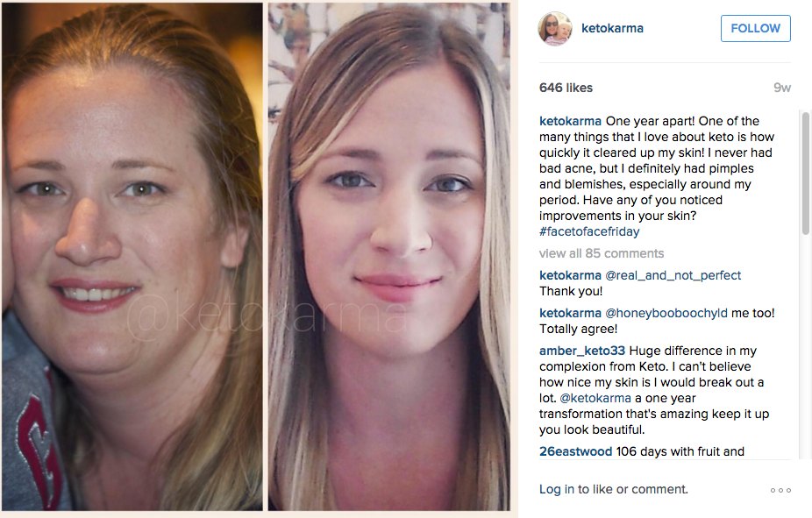Open ketokarma username in post header

coord(612,28)
